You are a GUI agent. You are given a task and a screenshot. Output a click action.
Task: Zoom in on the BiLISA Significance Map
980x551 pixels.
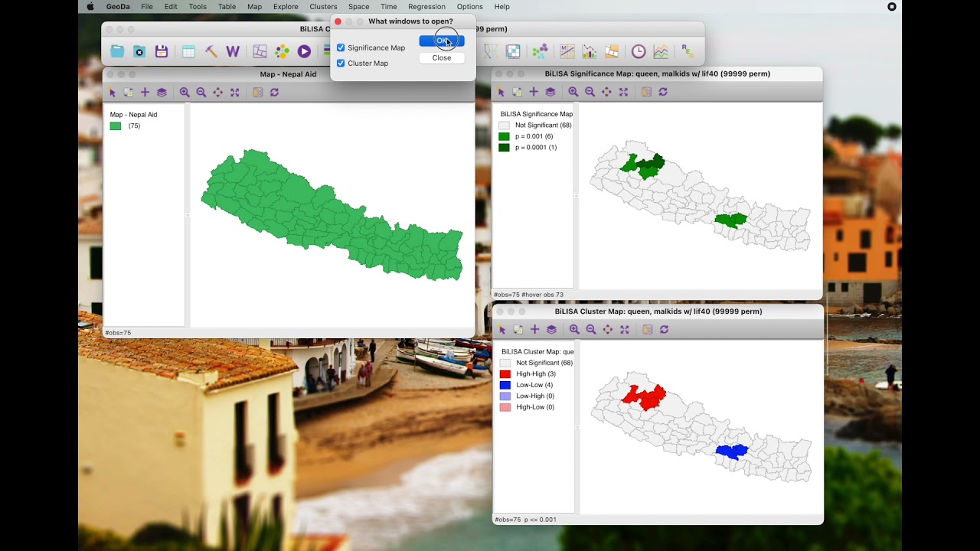[573, 92]
